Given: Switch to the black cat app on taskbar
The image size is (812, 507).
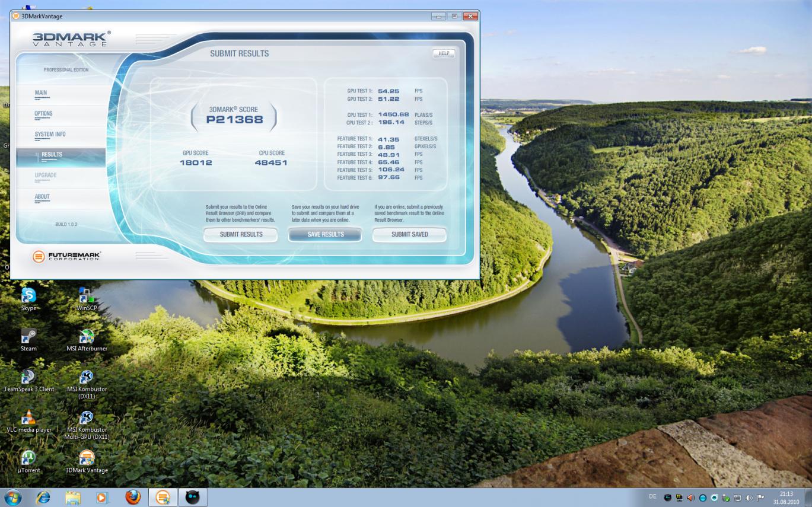Looking at the screenshot, I should click(x=193, y=497).
